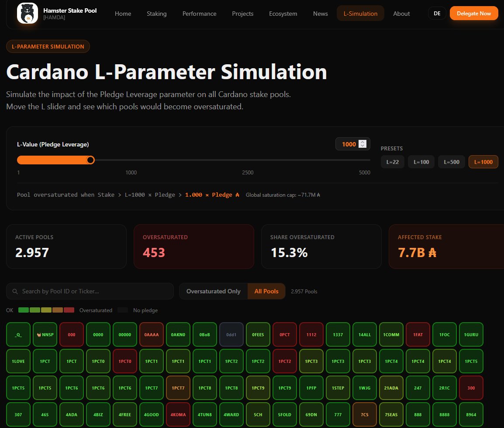This screenshot has height=428, width=504.
Task: Open the gray 0dd1 no-pledge tile
Action: pyautogui.click(x=231, y=334)
